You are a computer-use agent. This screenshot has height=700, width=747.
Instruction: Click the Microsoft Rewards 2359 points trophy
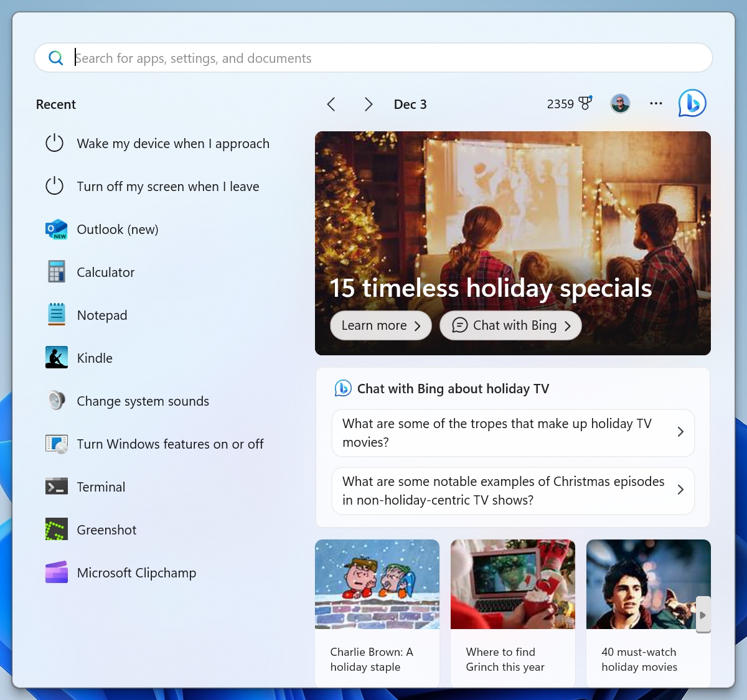570,104
